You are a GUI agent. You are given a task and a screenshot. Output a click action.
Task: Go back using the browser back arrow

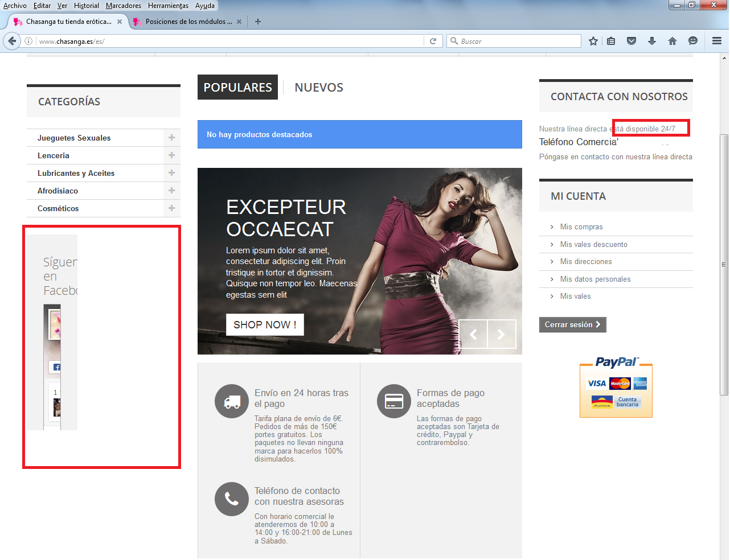click(x=12, y=41)
